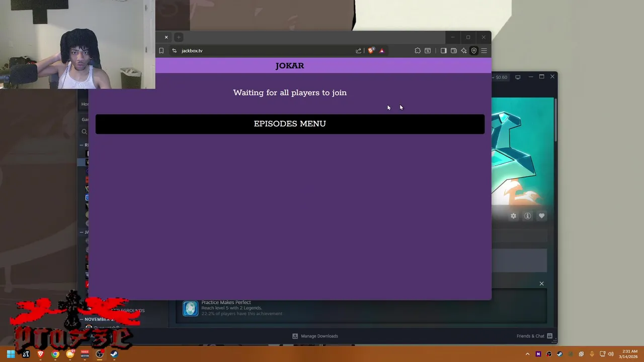Screen dimensions: 644x362
Task: Open the browser sidebar panel toggle
Action: 443,51
